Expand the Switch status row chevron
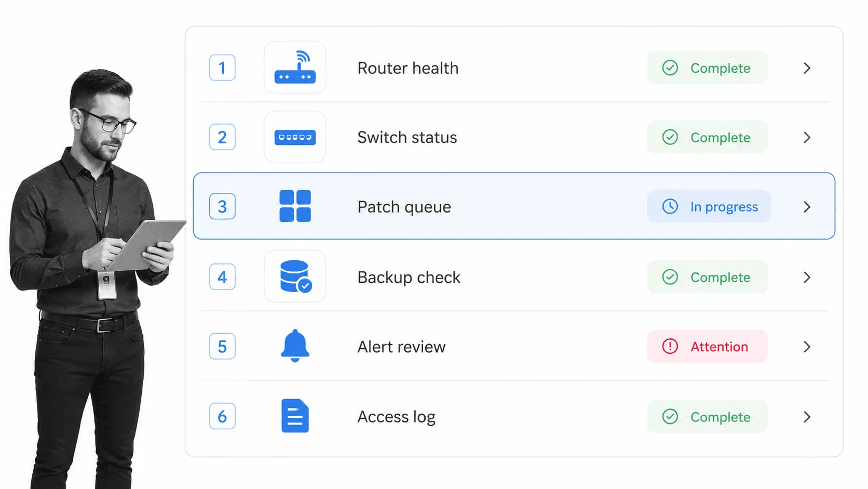868x489 pixels. coord(807,137)
